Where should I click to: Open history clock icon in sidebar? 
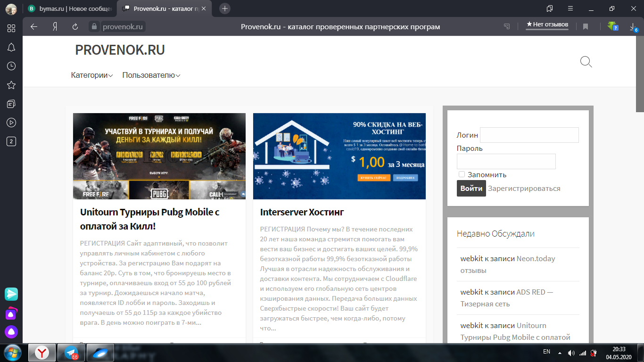[11, 66]
